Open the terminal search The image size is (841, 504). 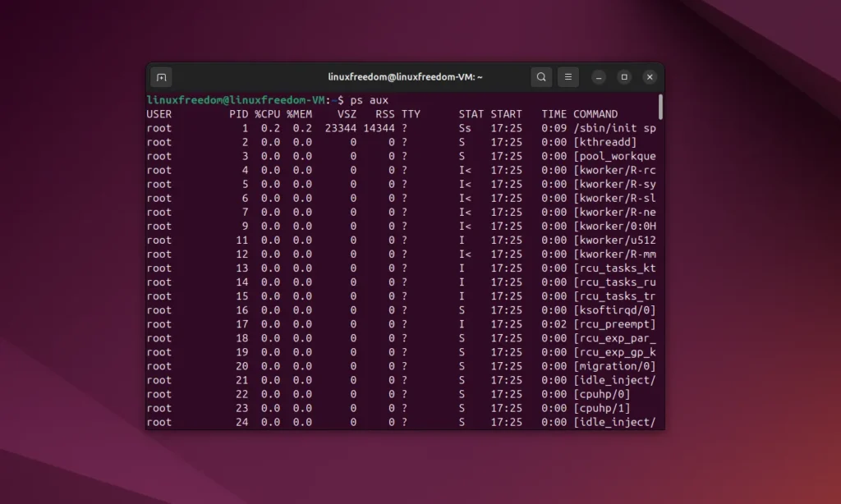click(541, 77)
